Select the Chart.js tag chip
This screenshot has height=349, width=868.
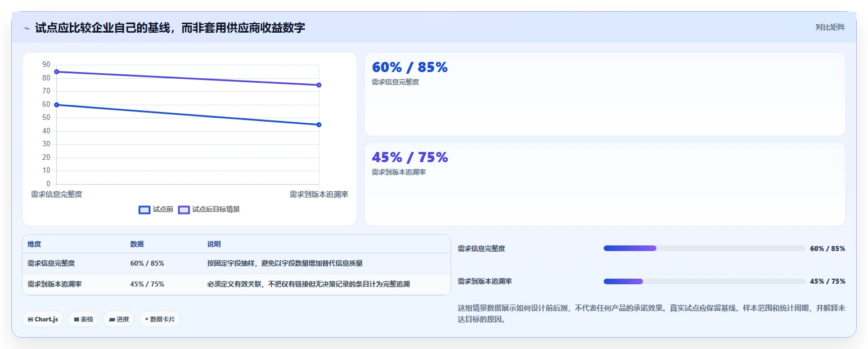[43, 319]
